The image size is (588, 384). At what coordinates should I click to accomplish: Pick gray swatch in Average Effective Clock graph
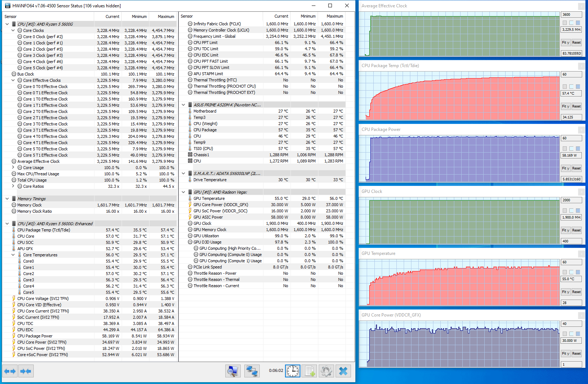565,23
